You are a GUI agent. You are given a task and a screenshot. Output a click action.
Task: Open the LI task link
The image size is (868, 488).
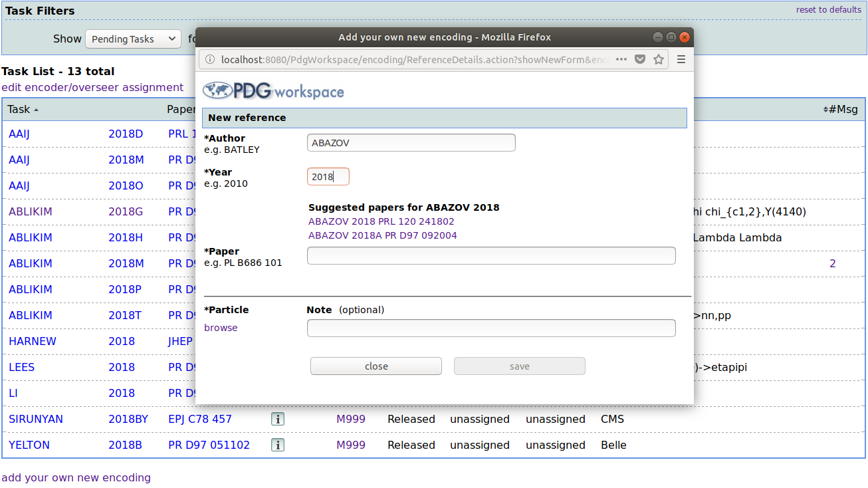pyautogui.click(x=13, y=393)
